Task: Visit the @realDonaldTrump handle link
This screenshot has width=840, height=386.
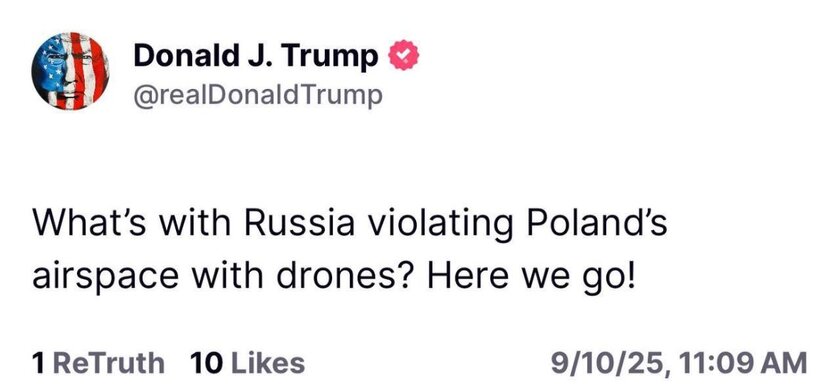Action: point(258,96)
